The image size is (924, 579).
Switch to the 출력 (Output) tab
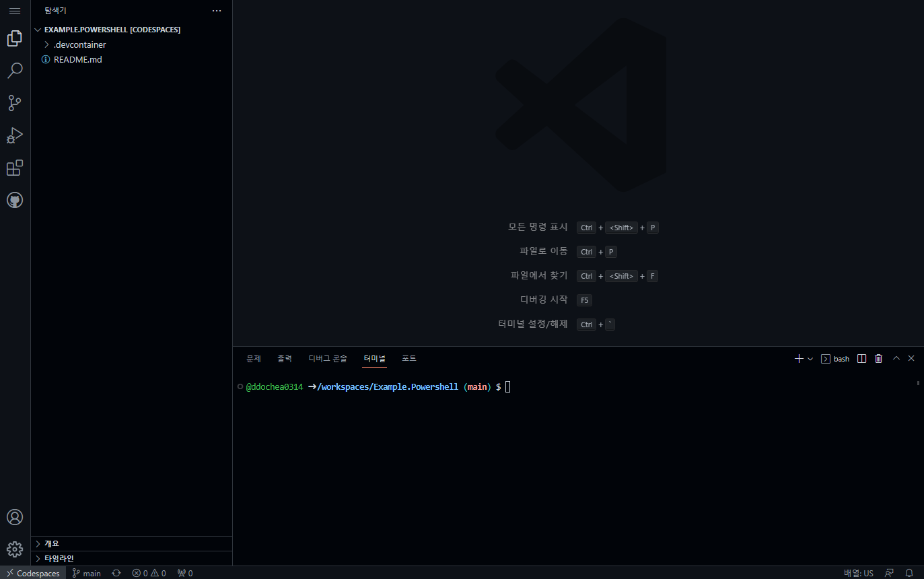click(285, 359)
